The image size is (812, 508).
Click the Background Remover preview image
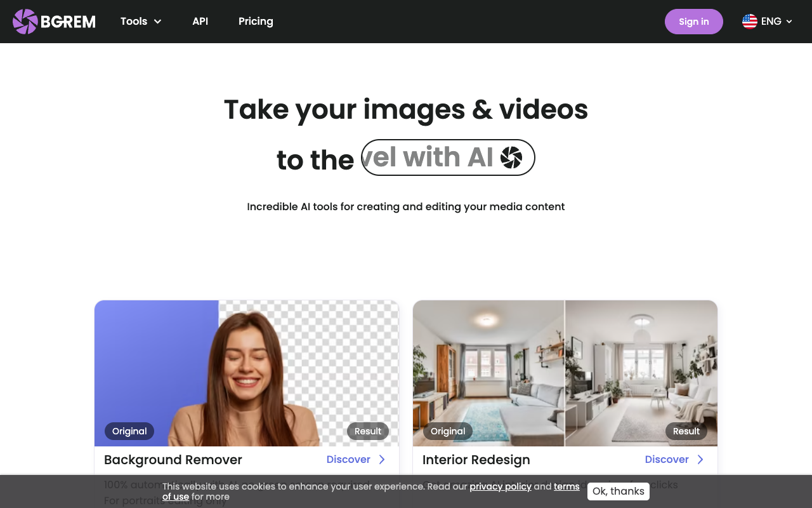247,373
